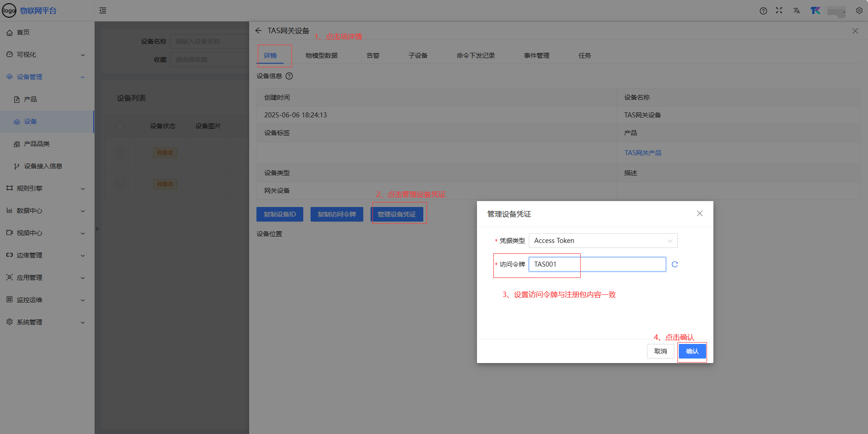Check the select-all checkbox in device table header

tap(120, 126)
